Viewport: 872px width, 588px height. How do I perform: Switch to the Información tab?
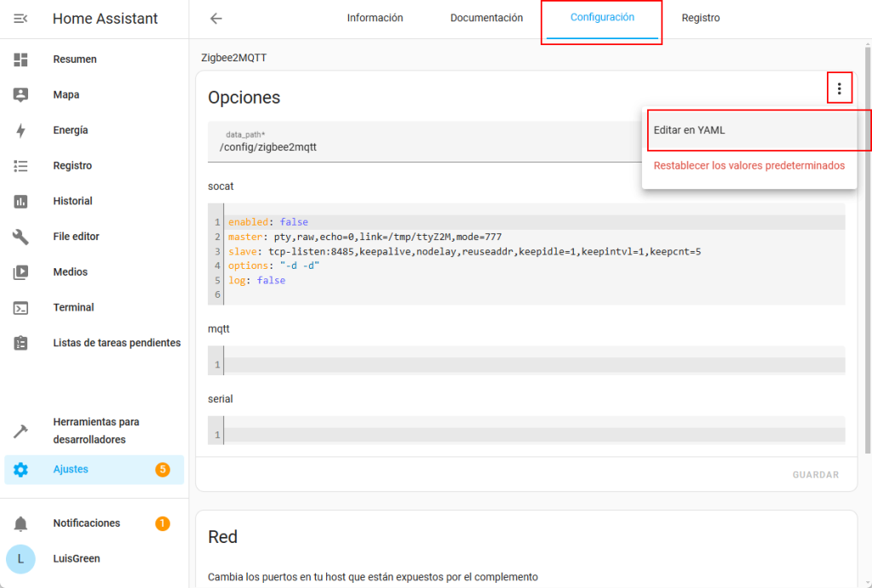pos(375,18)
